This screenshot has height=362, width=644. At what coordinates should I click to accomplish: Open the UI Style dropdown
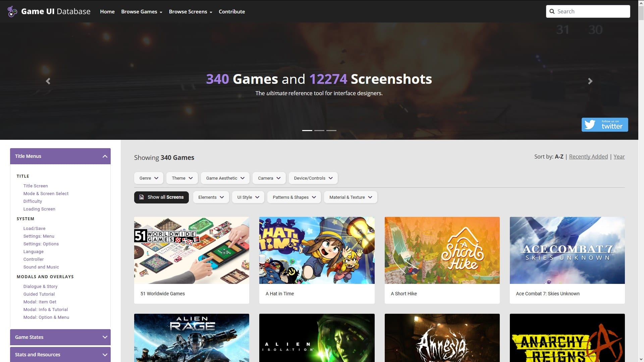point(248,197)
